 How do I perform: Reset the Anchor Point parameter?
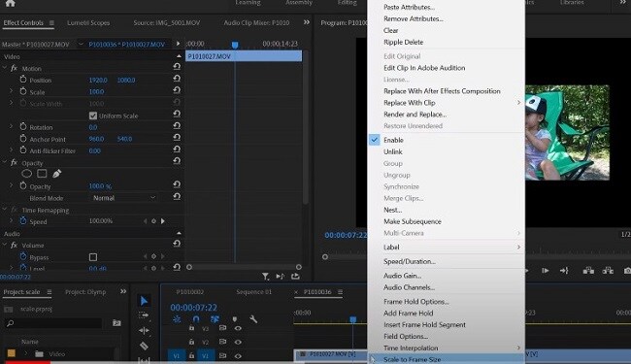click(177, 137)
